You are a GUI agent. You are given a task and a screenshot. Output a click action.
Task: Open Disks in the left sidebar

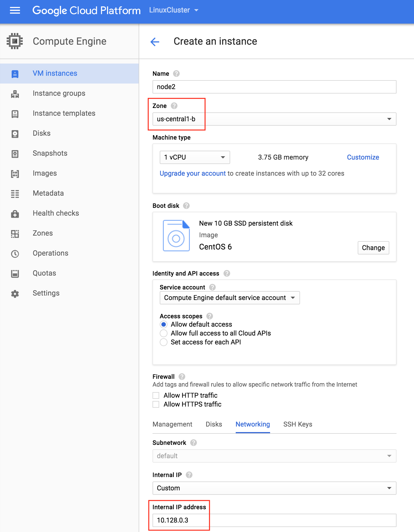pyautogui.click(x=69, y=133)
